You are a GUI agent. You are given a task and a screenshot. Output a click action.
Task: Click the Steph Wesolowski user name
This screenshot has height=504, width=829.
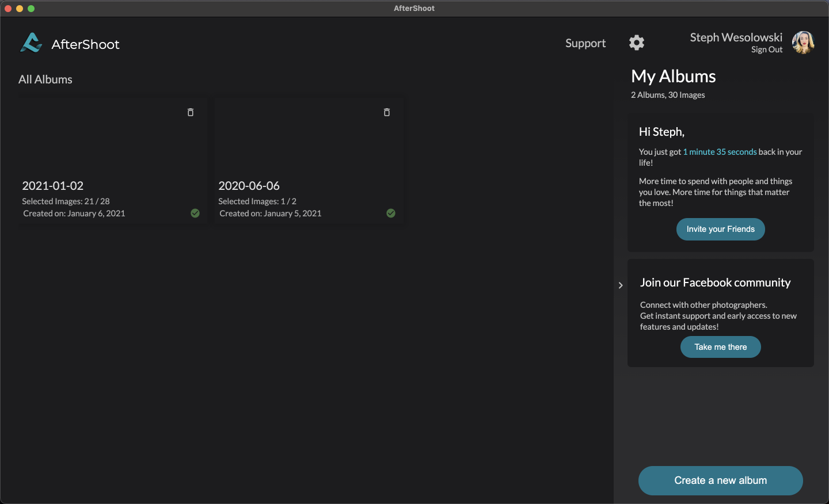pos(736,37)
